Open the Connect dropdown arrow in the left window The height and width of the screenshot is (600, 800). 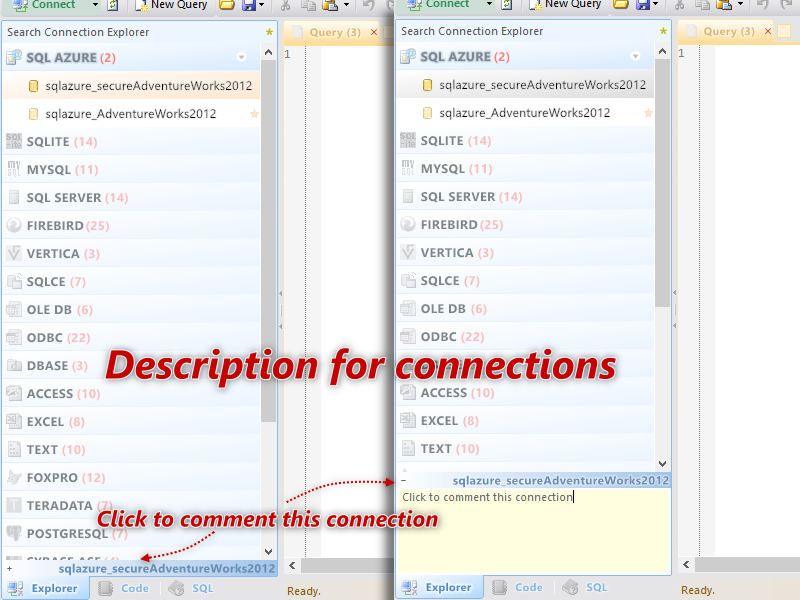tap(95, 5)
